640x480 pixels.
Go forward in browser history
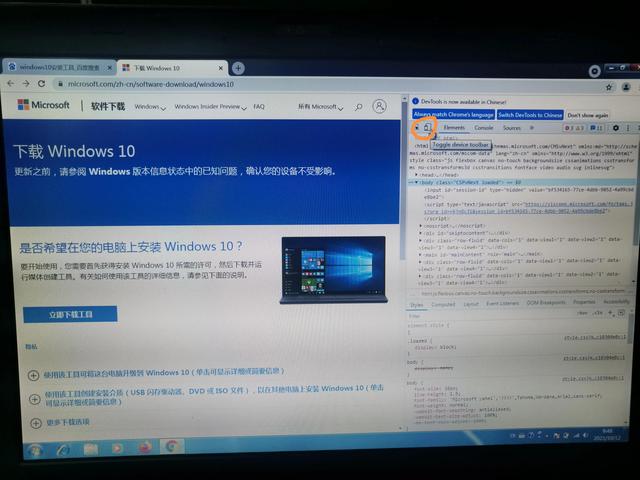pos(26,83)
